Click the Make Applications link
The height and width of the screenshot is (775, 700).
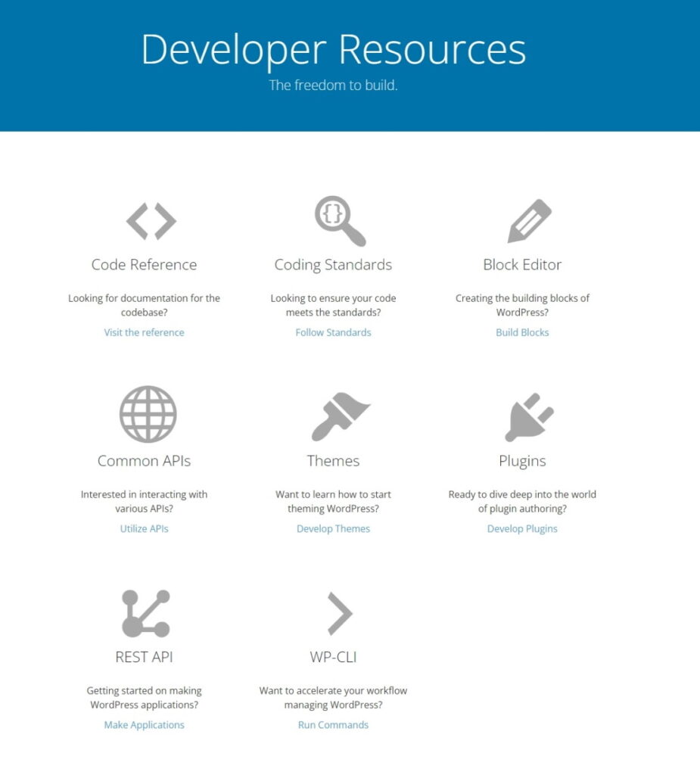point(144,725)
